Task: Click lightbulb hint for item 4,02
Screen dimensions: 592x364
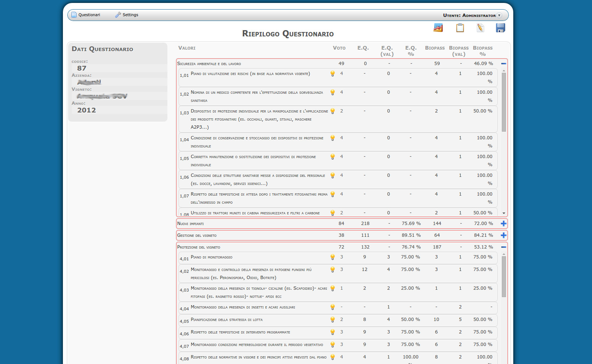Action: 333,270
